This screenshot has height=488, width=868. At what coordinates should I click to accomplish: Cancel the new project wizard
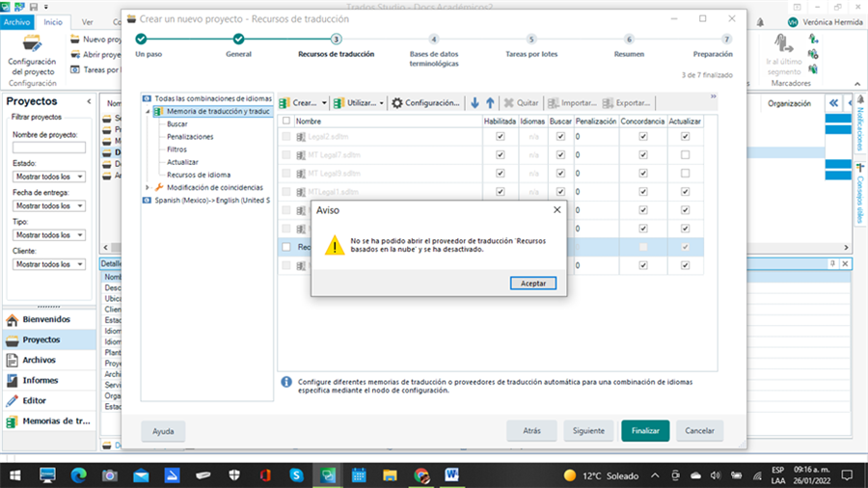(x=699, y=430)
